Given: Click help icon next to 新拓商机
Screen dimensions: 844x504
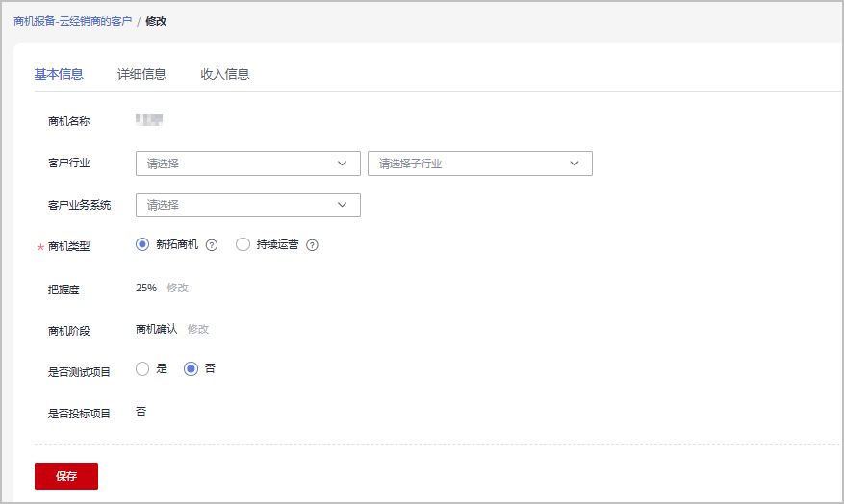Looking at the screenshot, I should point(212,245).
